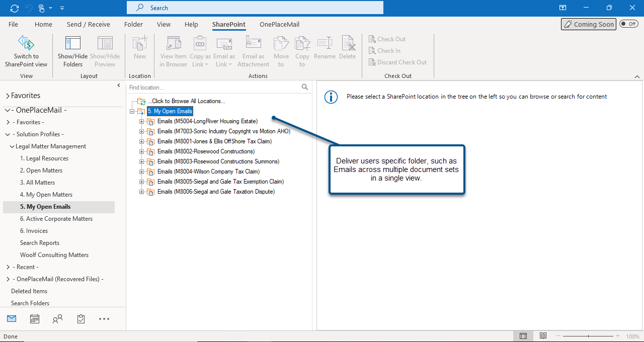The height and width of the screenshot is (342, 644).
Task: Click the Copy to ribbon icon
Action: 302,43
